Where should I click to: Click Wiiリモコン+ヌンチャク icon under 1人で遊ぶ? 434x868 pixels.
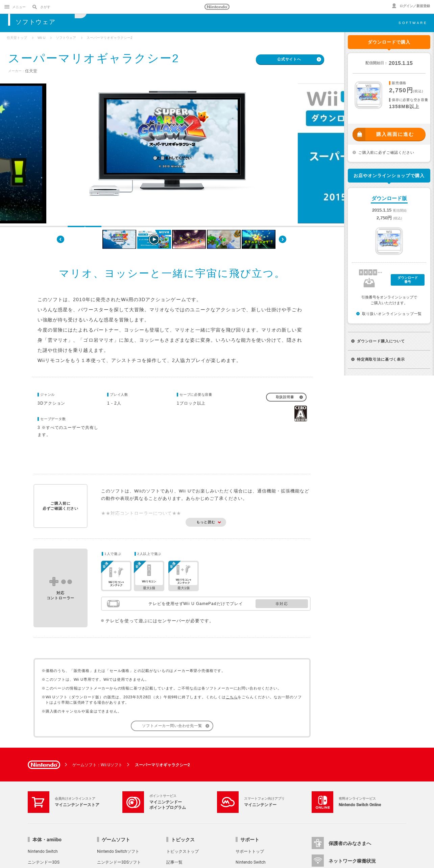pos(116,576)
